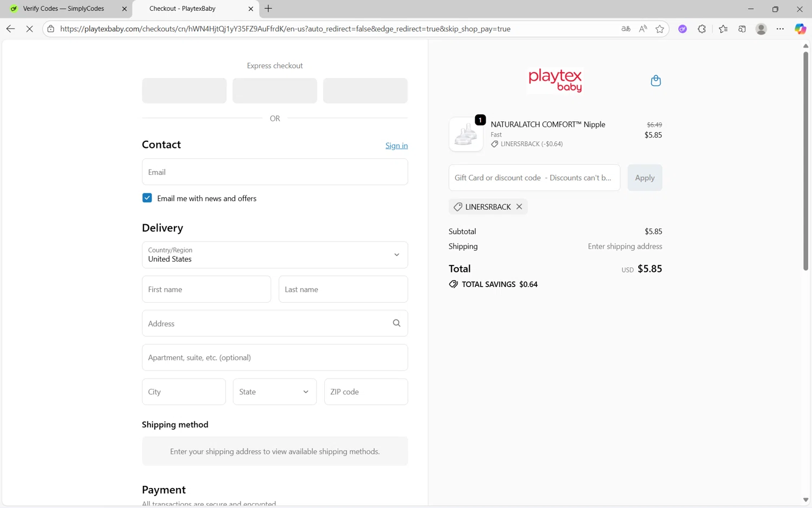The height and width of the screenshot is (508, 812).
Task: Open the translate page icon in address bar
Action: [626, 29]
